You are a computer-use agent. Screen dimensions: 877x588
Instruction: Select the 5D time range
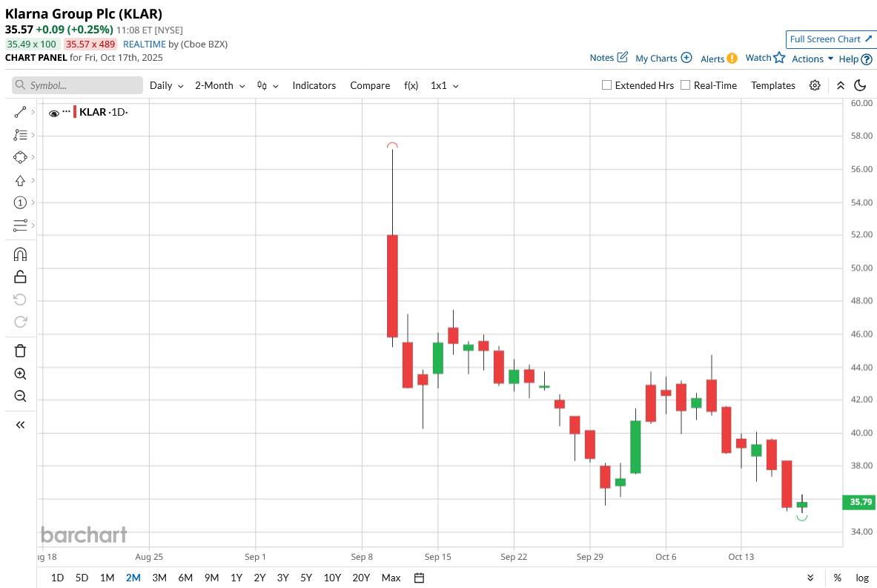coord(82,578)
